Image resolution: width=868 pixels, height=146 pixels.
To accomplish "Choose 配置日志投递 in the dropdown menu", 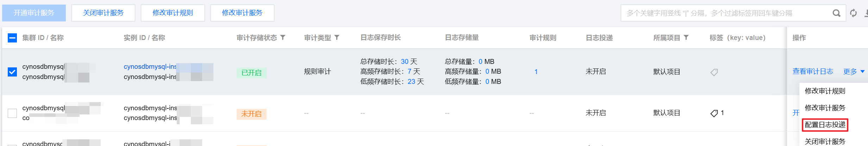I will point(825,125).
